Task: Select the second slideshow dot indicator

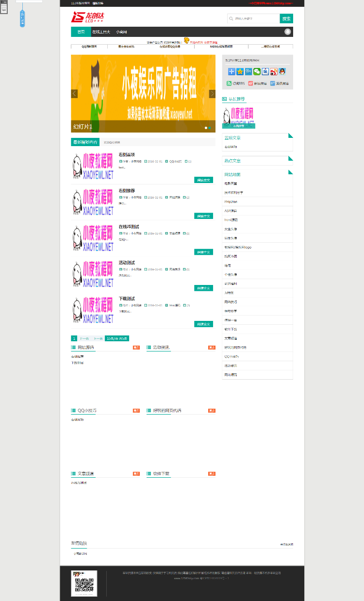Action: coord(210,128)
